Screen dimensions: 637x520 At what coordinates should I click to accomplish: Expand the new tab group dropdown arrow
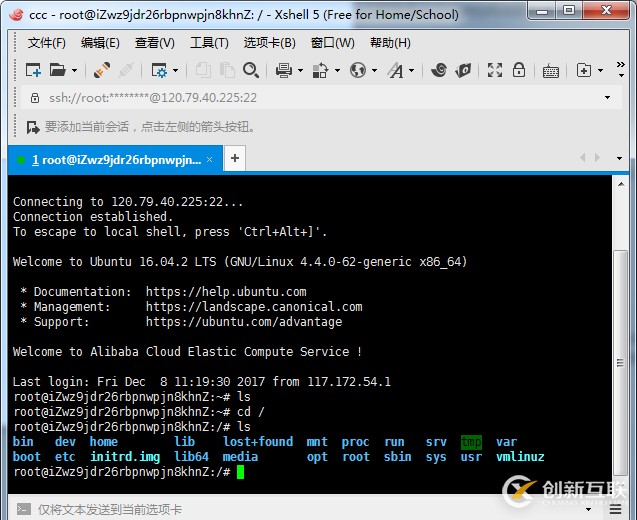(x=600, y=71)
